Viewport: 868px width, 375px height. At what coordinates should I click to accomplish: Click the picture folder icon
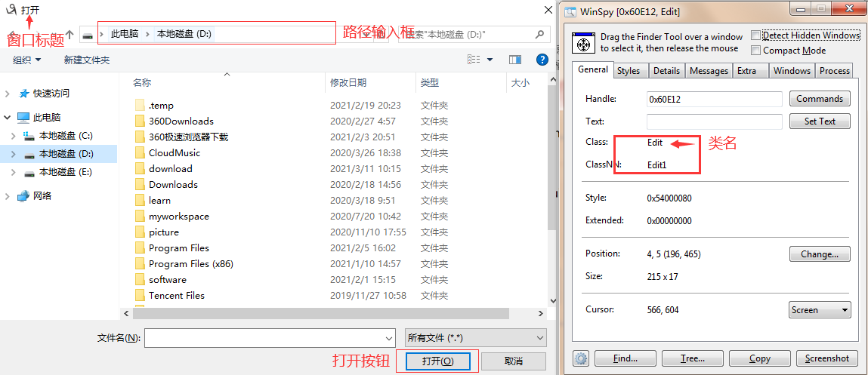click(140, 232)
